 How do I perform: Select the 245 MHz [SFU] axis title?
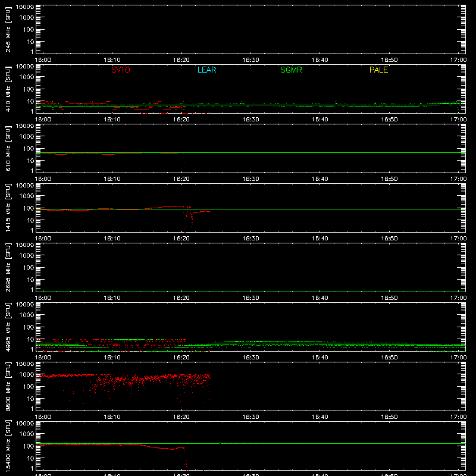pos(8,29)
